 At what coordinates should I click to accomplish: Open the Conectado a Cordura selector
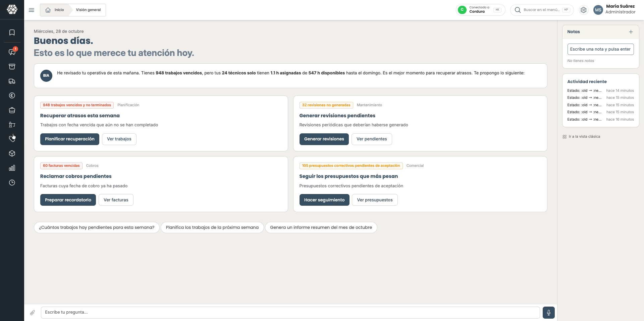pyautogui.click(x=480, y=10)
